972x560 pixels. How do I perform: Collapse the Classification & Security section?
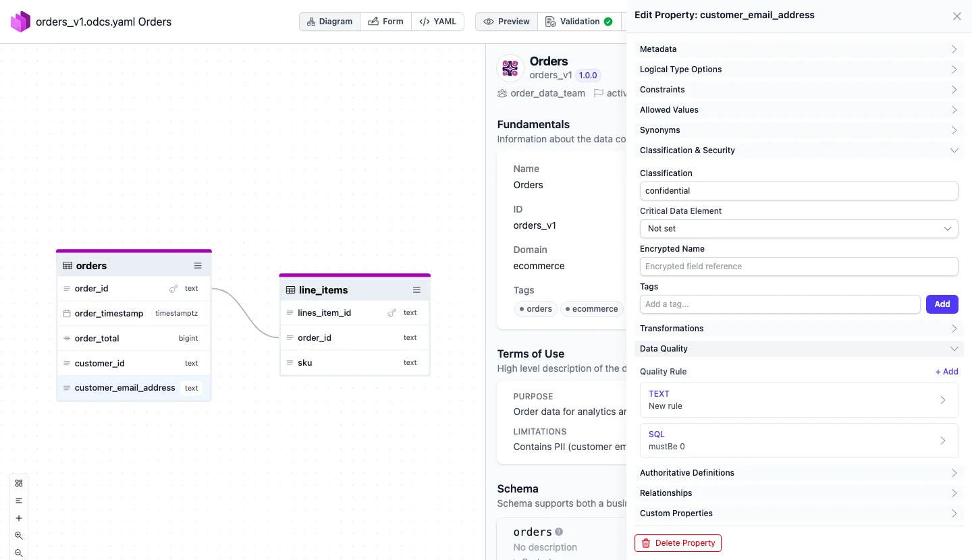(x=799, y=150)
